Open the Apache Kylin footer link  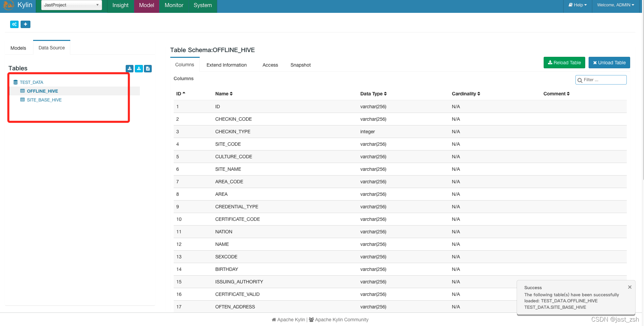click(288, 320)
